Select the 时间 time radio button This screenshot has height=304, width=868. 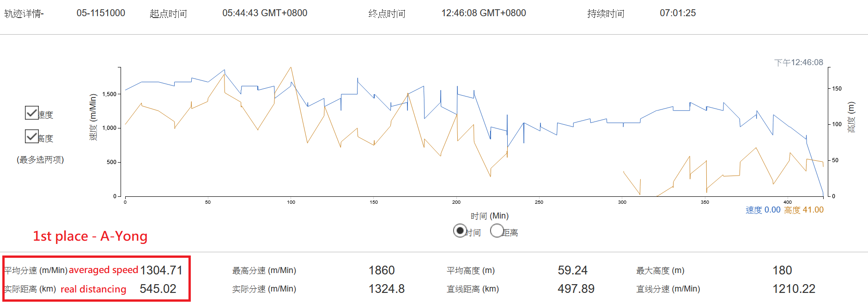point(460,231)
